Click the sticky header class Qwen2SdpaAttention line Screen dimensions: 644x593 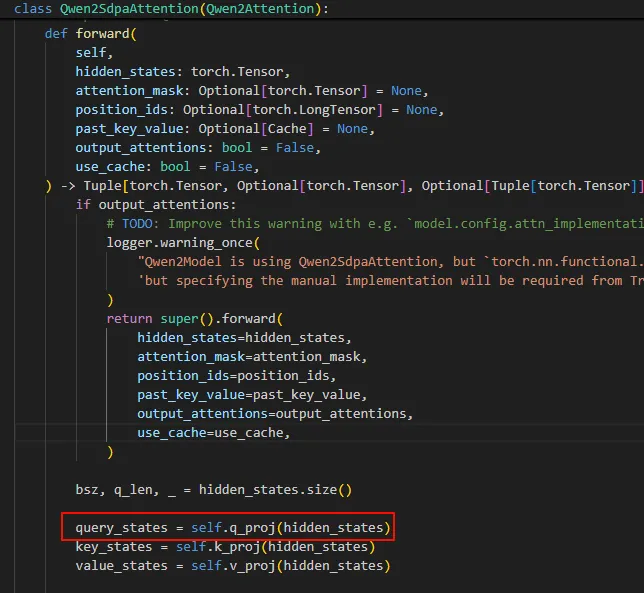171,9
